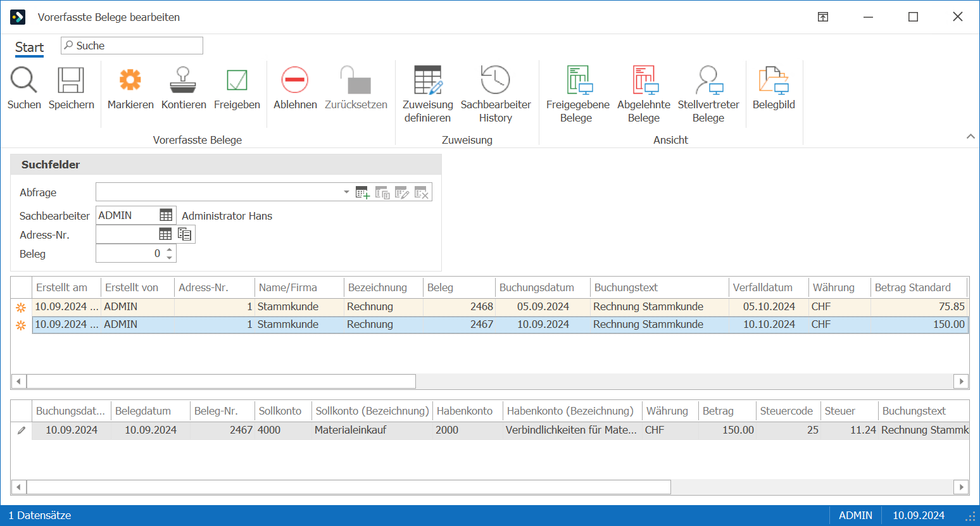Click the Betrag Standard column header

coord(919,287)
